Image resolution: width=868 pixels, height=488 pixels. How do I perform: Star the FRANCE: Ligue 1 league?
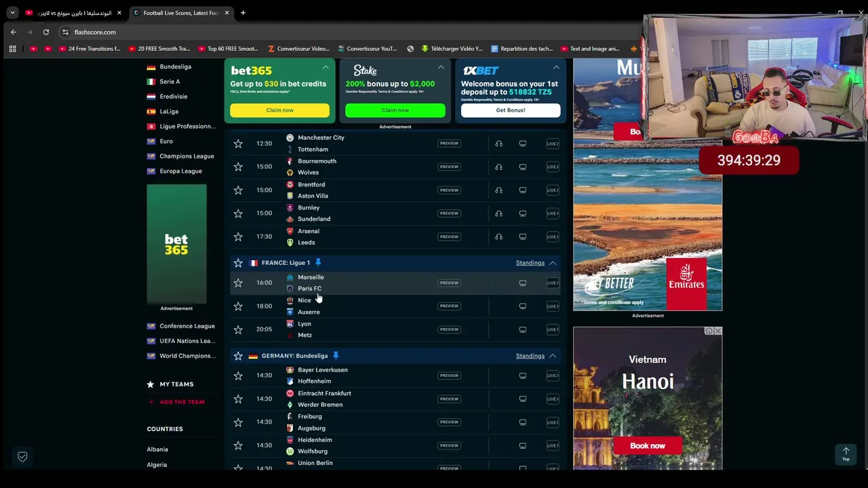click(238, 263)
